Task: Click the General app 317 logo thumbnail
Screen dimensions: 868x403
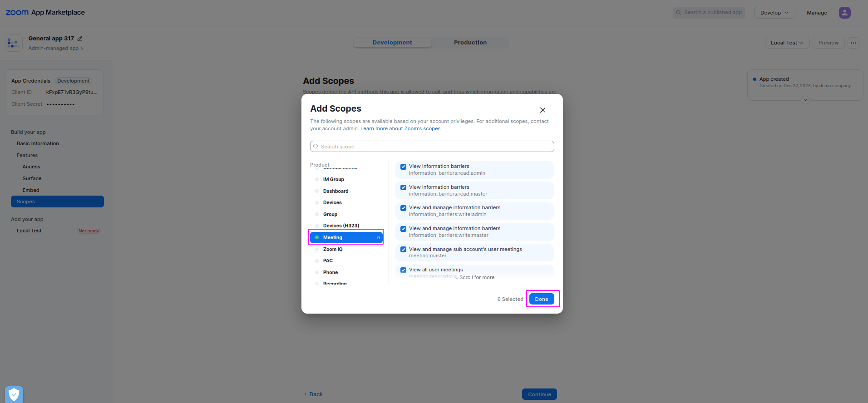Action: tap(14, 43)
